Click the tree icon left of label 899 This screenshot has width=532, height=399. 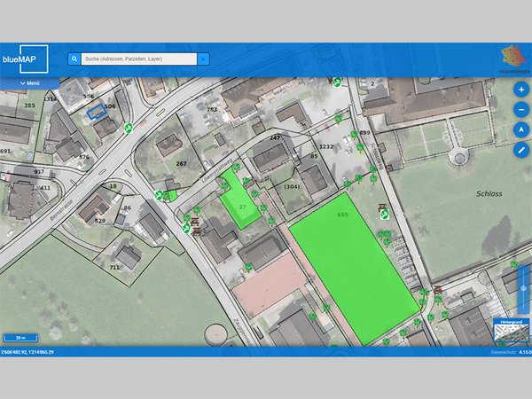[x=354, y=134]
